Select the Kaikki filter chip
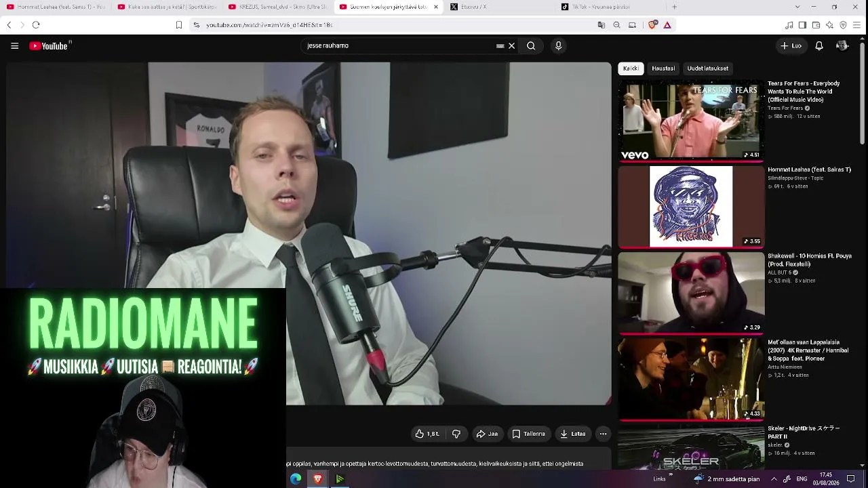The width and height of the screenshot is (868, 488). (631, 68)
